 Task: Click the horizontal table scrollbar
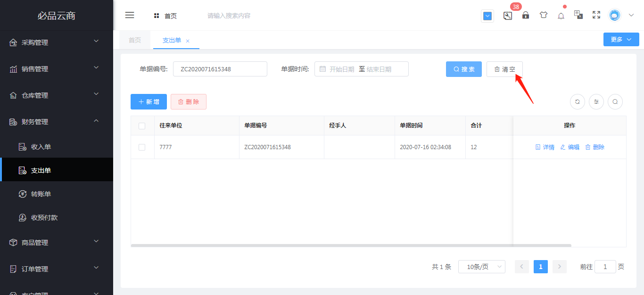(x=351, y=245)
